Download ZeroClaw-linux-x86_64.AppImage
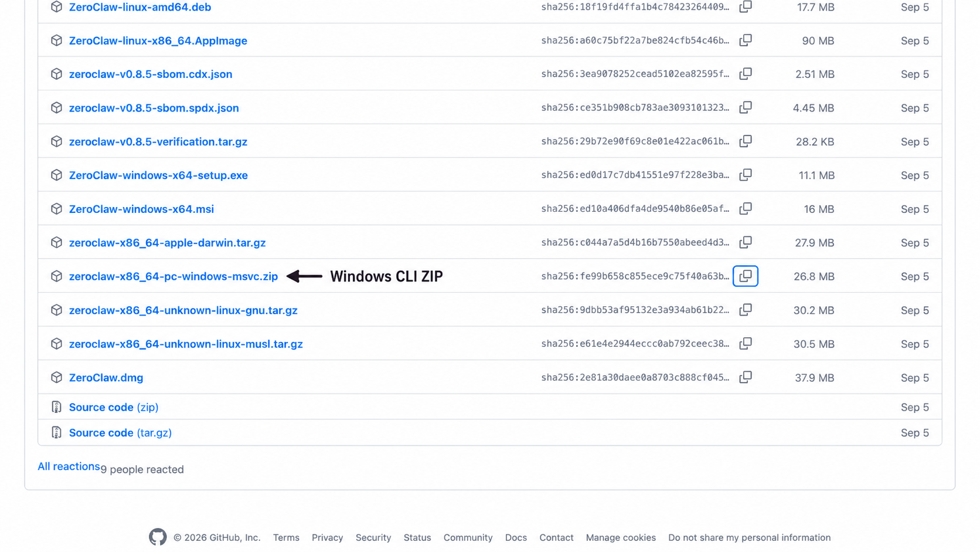 (x=158, y=40)
